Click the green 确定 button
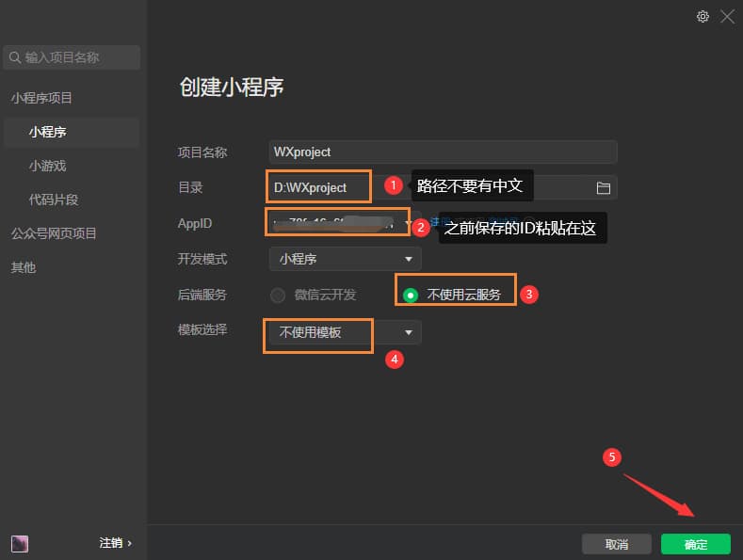The height and width of the screenshot is (560, 743). coord(695,544)
